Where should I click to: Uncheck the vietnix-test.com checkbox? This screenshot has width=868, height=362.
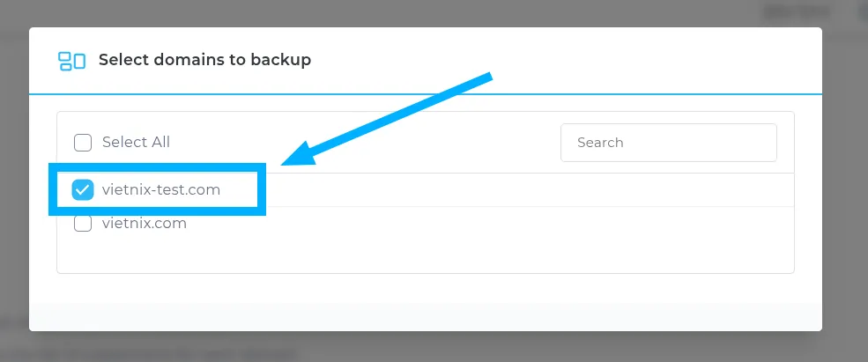click(83, 189)
